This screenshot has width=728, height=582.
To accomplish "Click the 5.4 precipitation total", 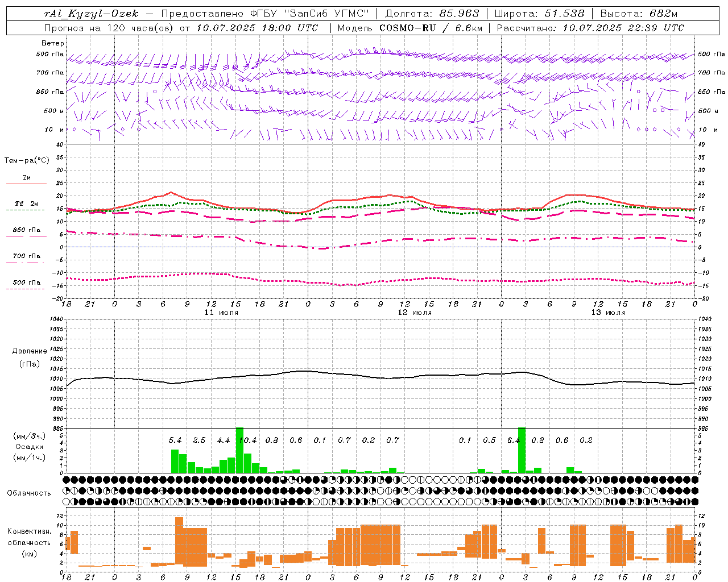I will (x=175, y=440).
